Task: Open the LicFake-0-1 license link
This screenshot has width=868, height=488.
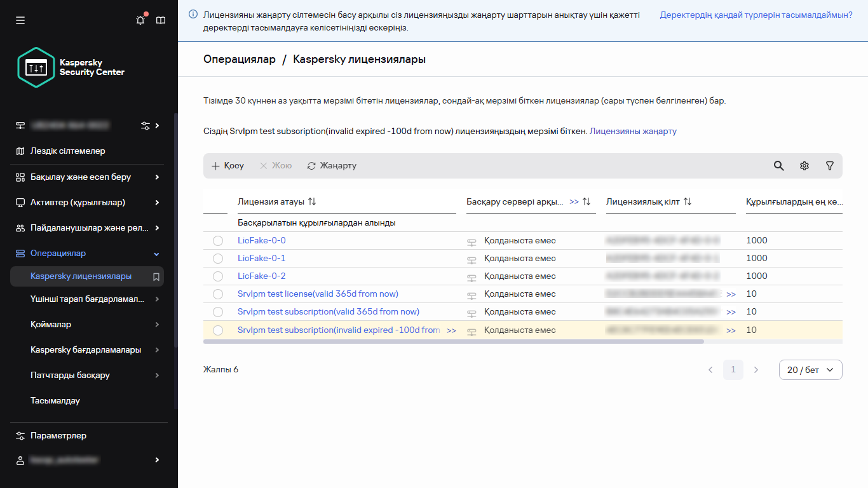Action: coord(261,259)
